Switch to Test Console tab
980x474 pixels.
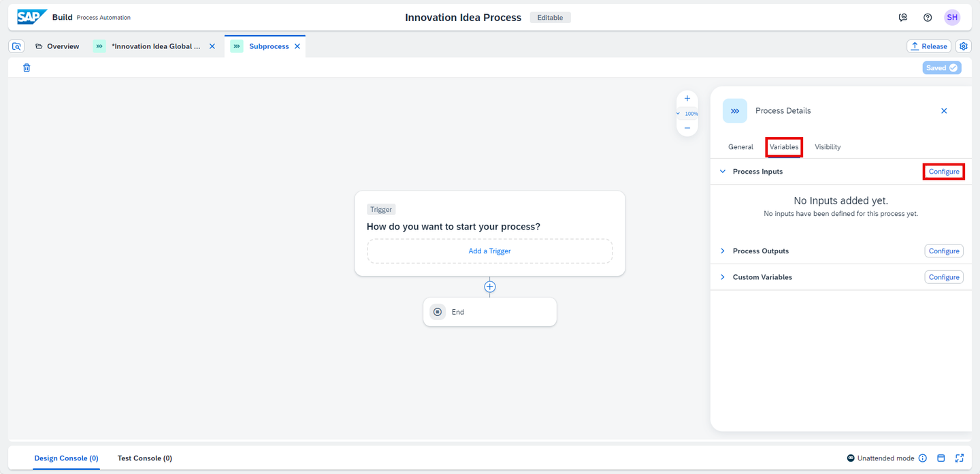[x=145, y=458]
